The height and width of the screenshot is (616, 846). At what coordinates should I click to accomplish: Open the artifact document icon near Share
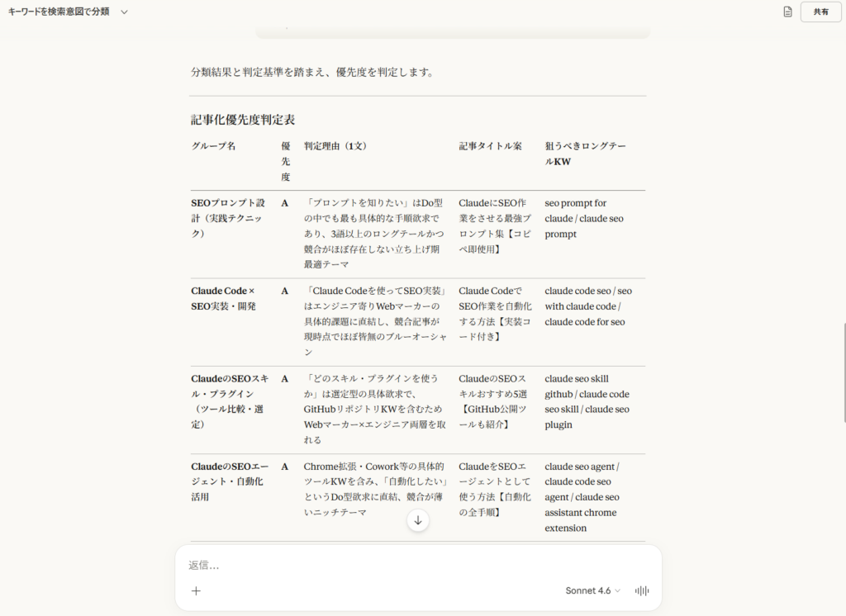click(789, 12)
